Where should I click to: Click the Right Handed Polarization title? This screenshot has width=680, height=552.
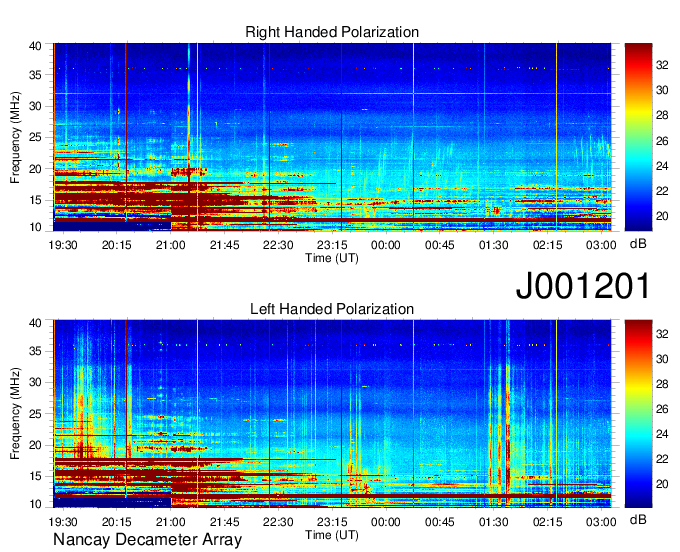click(x=332, y=32)
